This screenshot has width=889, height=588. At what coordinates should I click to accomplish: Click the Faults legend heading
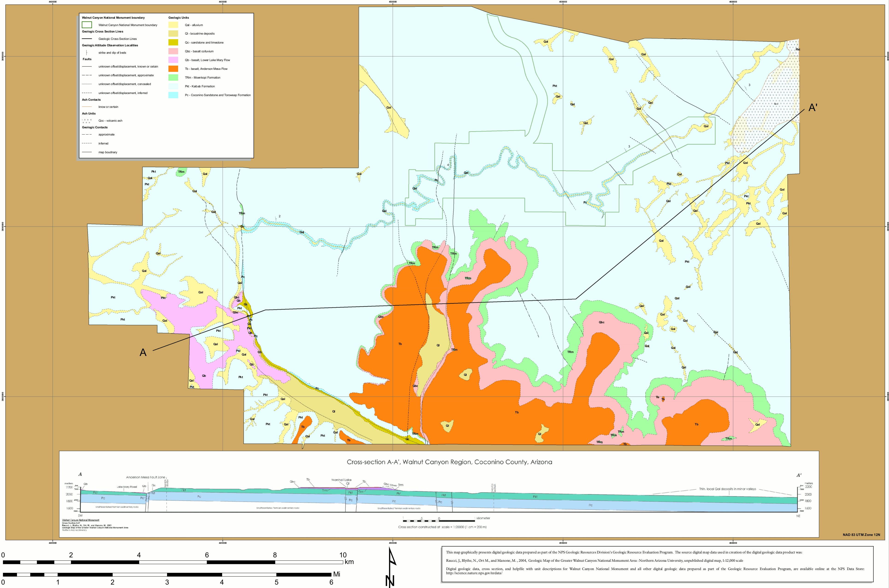coord(87,59)
